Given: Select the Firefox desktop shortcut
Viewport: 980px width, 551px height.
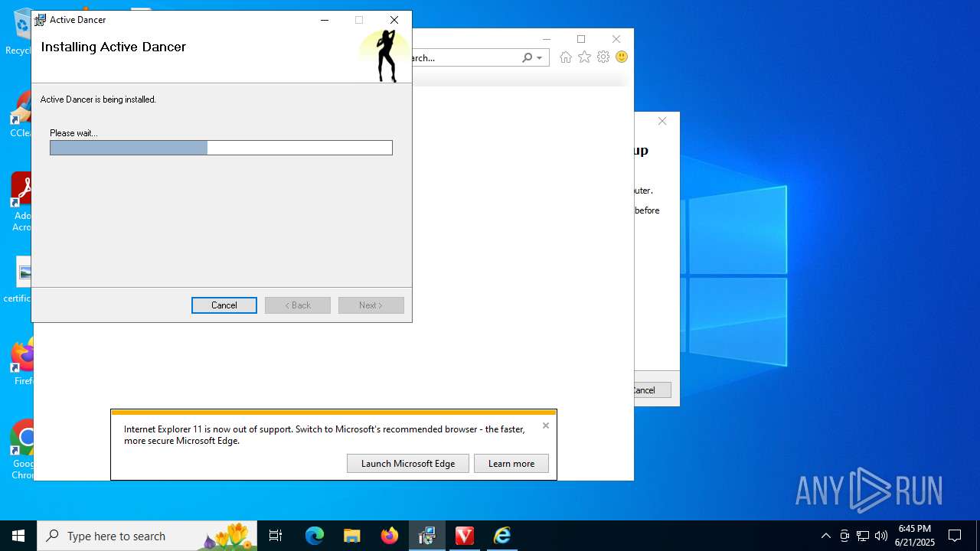Looking at the screenshot, I should [22, 362].
